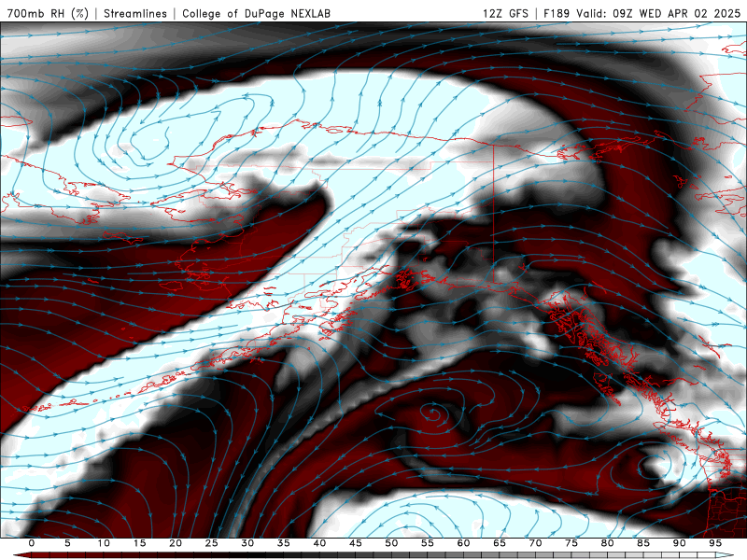Select the "Valid: 09Z WED APR 02 2025" text

point(659,13)
